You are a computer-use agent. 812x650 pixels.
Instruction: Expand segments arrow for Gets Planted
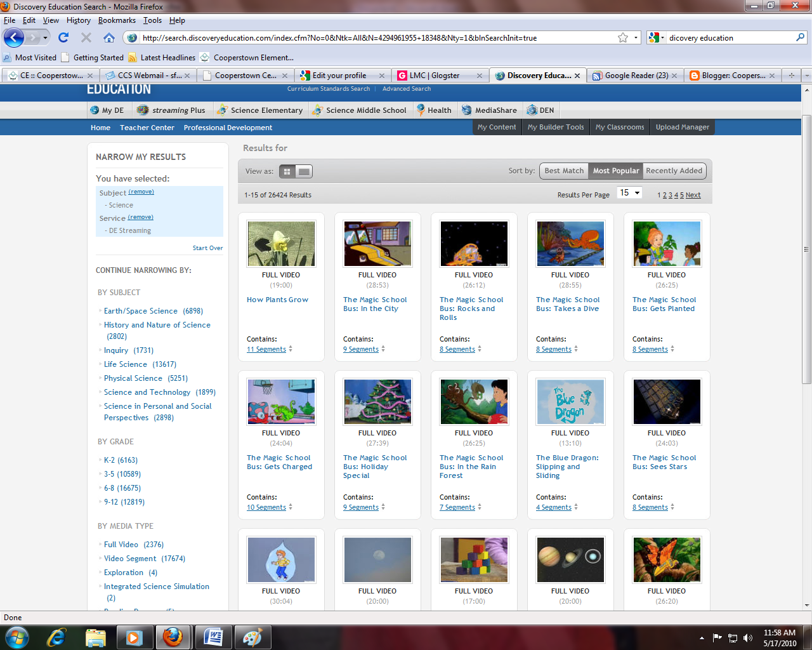click(x=672, y=349)
